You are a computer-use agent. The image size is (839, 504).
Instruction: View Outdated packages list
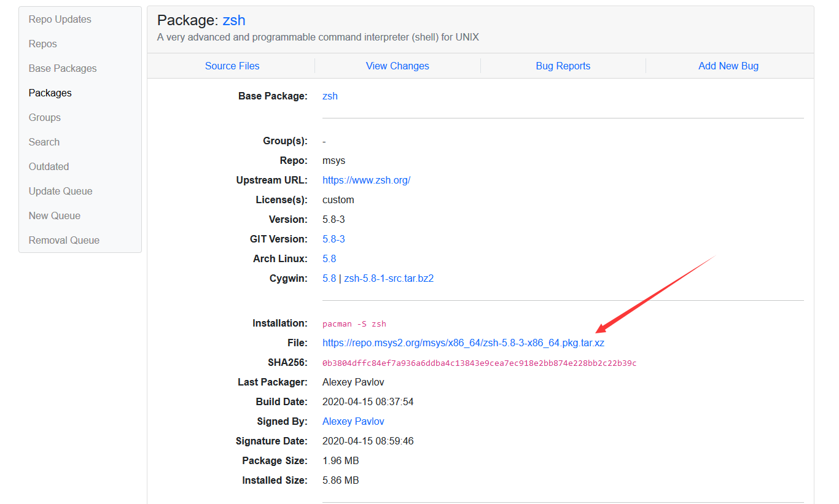49,166
